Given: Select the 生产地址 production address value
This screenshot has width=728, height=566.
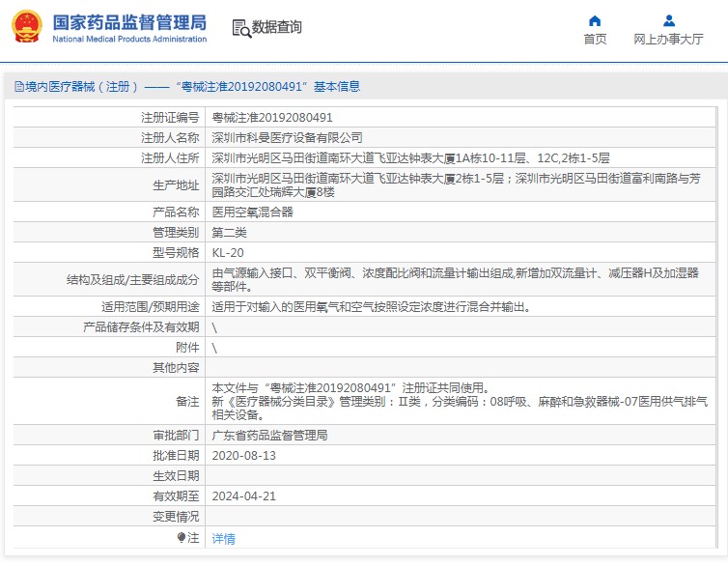Looking at the screenshot, I should pyautogui.click(x=456, y=184).
